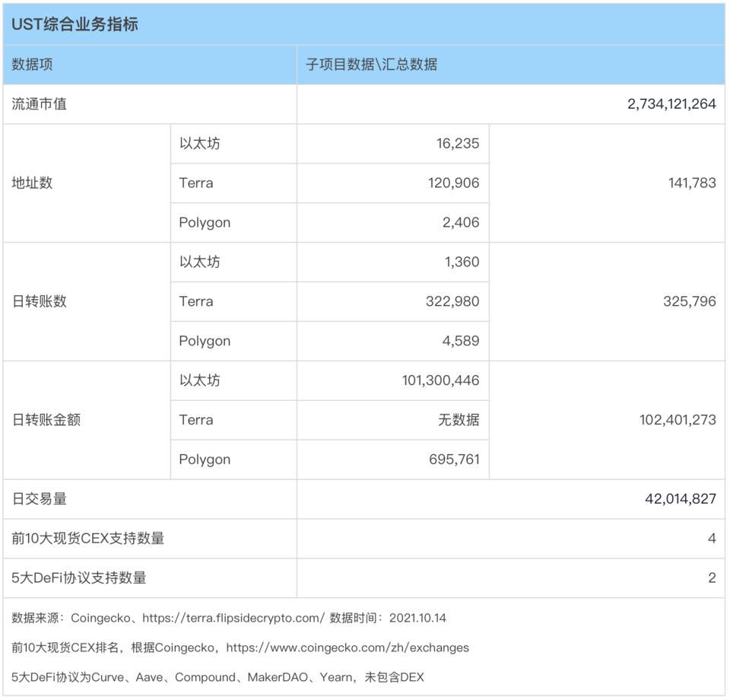The image size is (730, 700).
Task: Open the coingecko.com/zh/exchanges link
Action: tap(348, 647)
